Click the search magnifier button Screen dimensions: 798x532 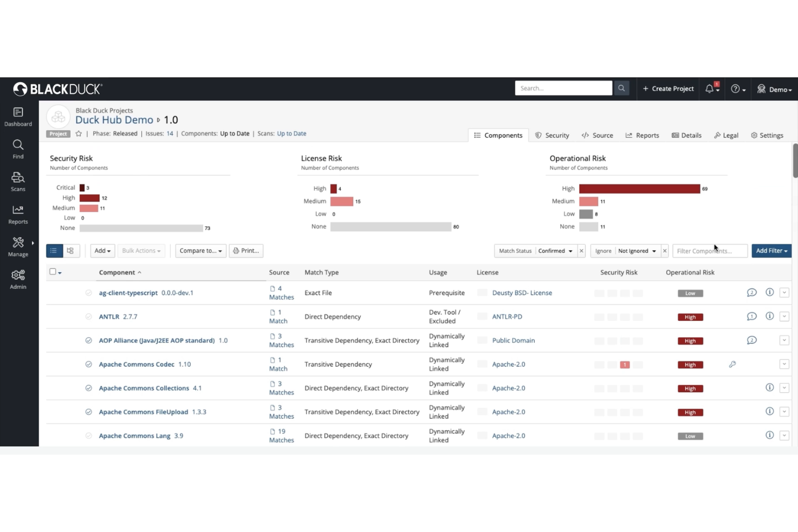pos(621,88)
